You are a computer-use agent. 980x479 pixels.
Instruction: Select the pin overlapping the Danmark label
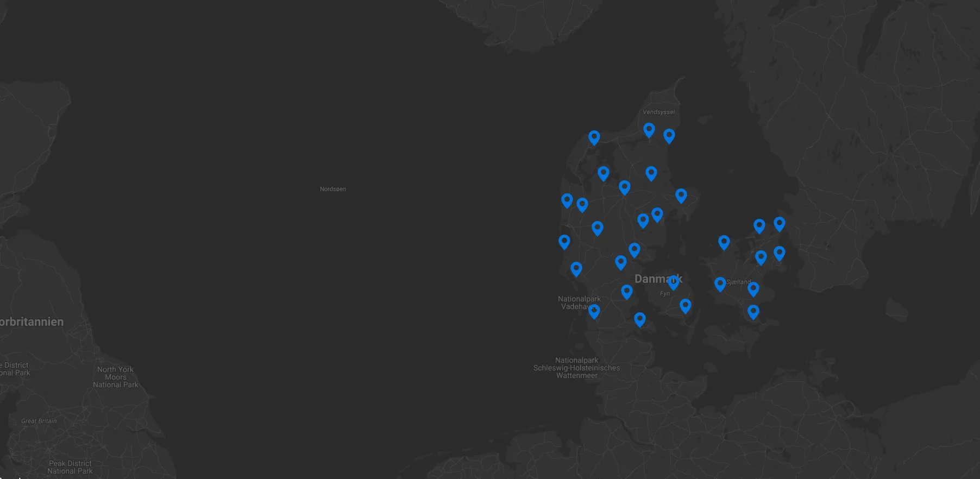tap(674, 282)
